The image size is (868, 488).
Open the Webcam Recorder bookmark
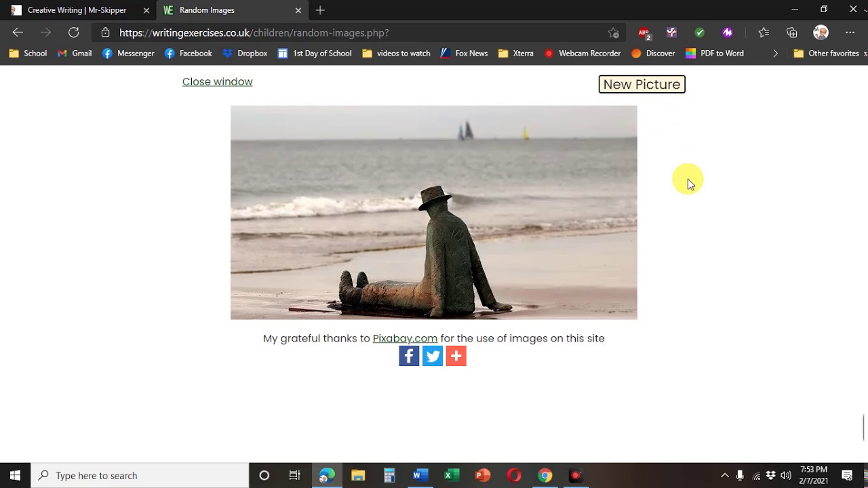tap(582, 54)
